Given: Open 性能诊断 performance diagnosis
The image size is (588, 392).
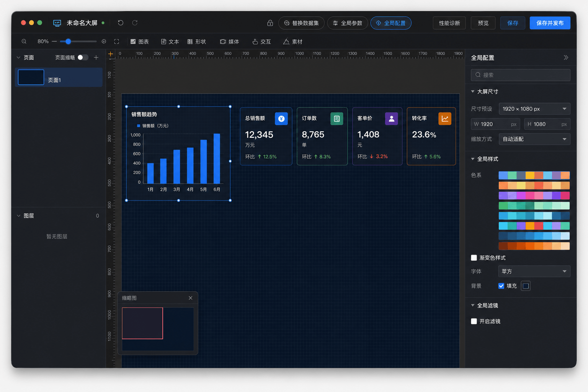Looking at the screenshot, I should 449,23.
